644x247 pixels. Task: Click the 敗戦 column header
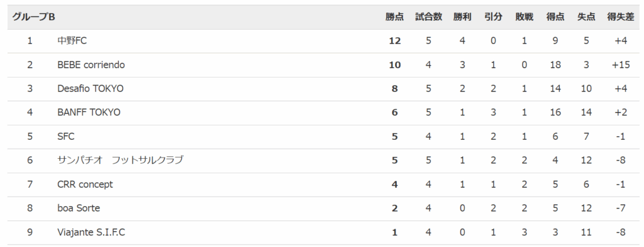pos(525,17)
